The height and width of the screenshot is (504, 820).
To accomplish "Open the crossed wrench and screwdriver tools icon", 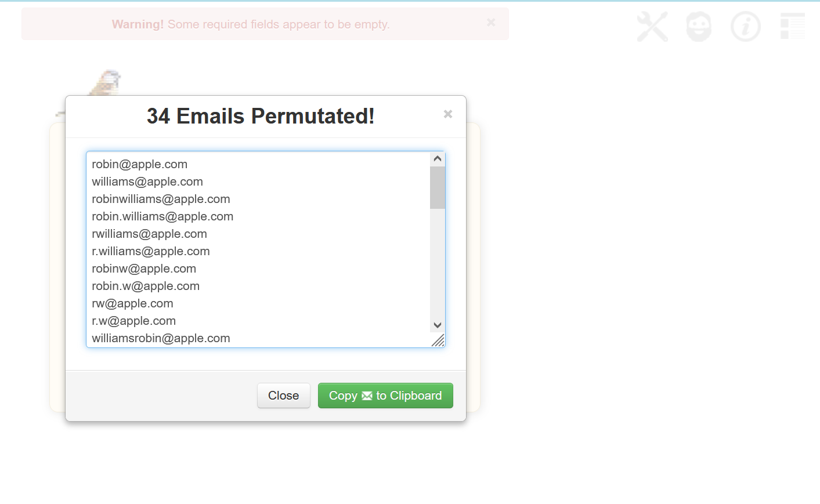I will point(652,27).
